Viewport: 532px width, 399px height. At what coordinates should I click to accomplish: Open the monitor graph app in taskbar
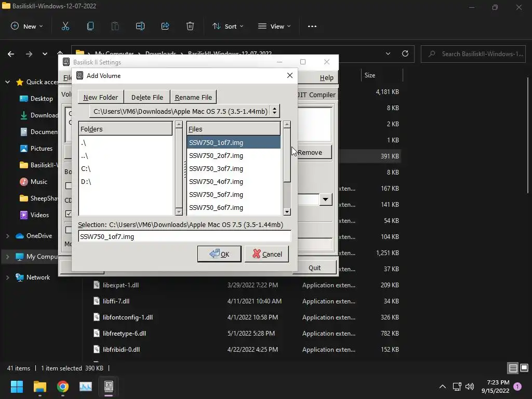click(86, 387)
